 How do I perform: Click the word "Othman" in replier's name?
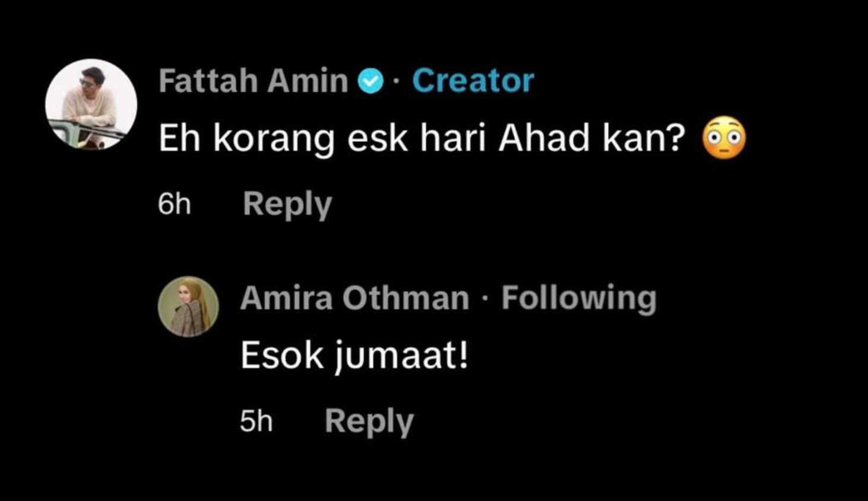(406, 297)
